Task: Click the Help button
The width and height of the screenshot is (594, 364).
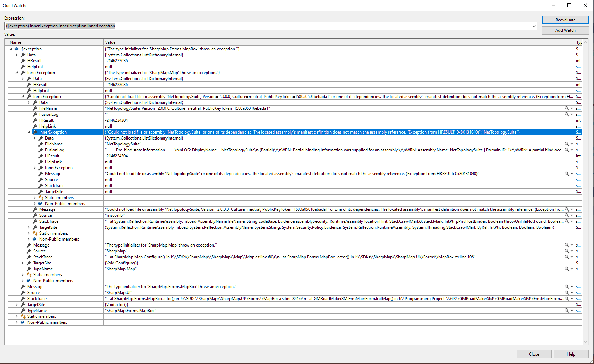Action: (x=571, y=354)
